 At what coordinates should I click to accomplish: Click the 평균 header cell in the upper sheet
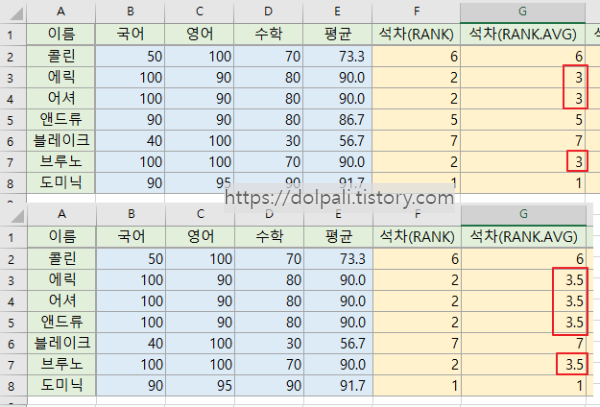click(x=337, y=34)
